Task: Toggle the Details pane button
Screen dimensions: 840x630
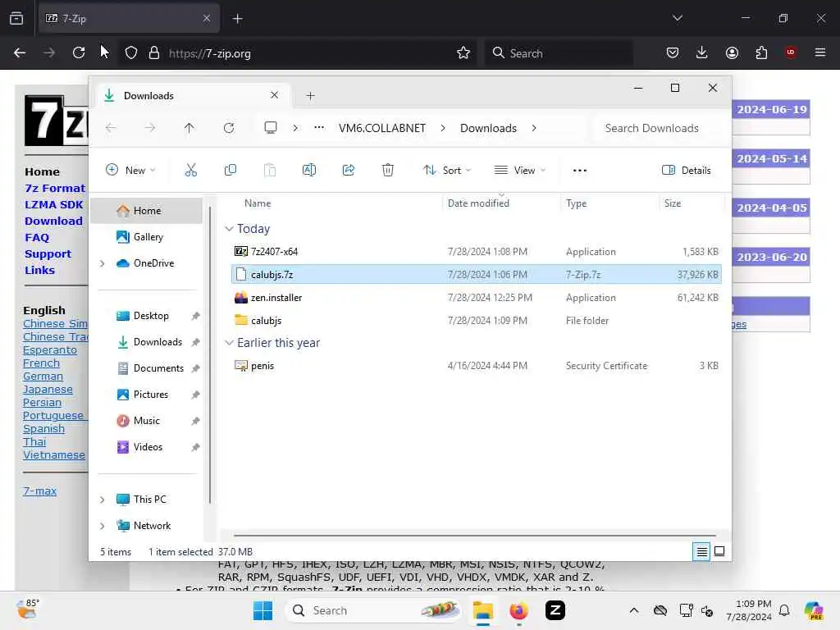Action: (x=687, y=171)
